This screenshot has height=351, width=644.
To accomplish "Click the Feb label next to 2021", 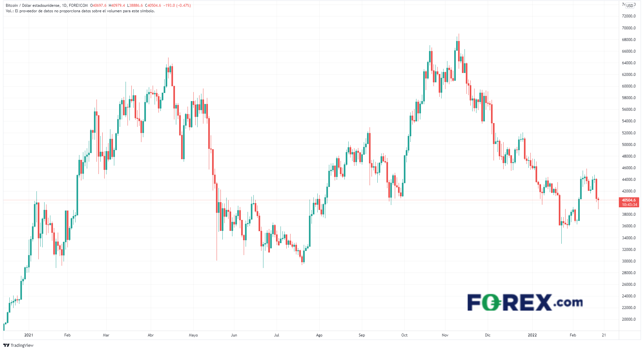I will tap(67, 335).
